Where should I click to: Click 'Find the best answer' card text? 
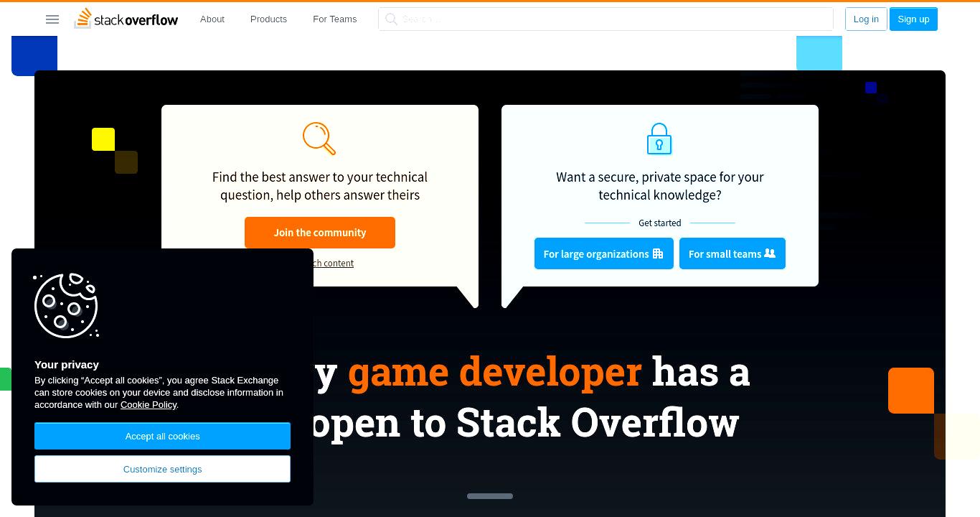(320, 186)
